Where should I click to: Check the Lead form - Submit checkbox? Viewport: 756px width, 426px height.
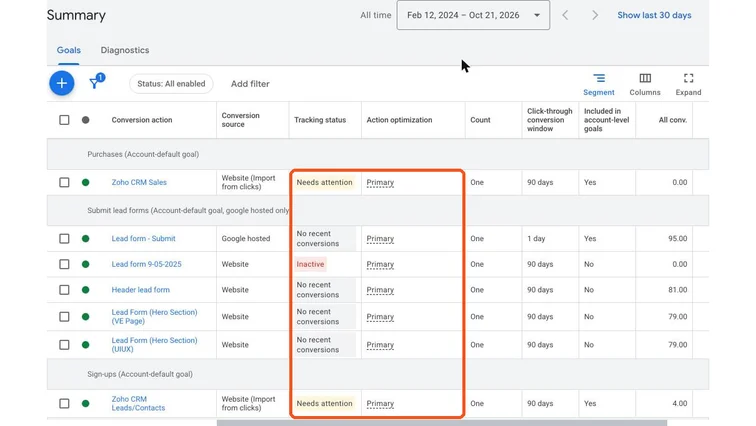[x=64, y=239]
